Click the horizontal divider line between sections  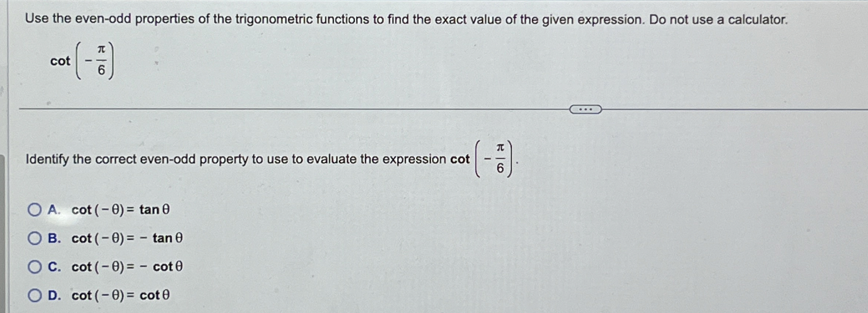pyautogui.click(x=295, y=109)
